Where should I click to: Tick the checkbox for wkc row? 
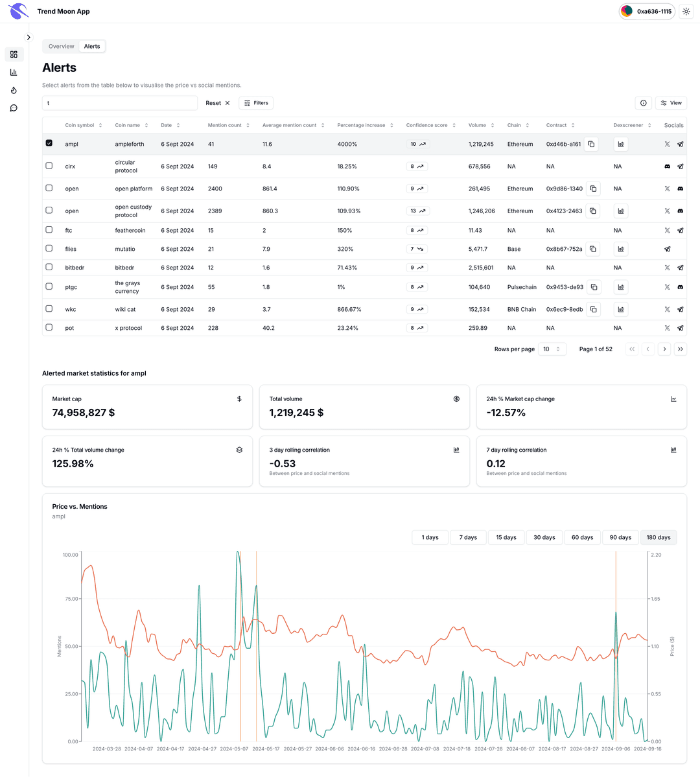(x=49, y=309)
